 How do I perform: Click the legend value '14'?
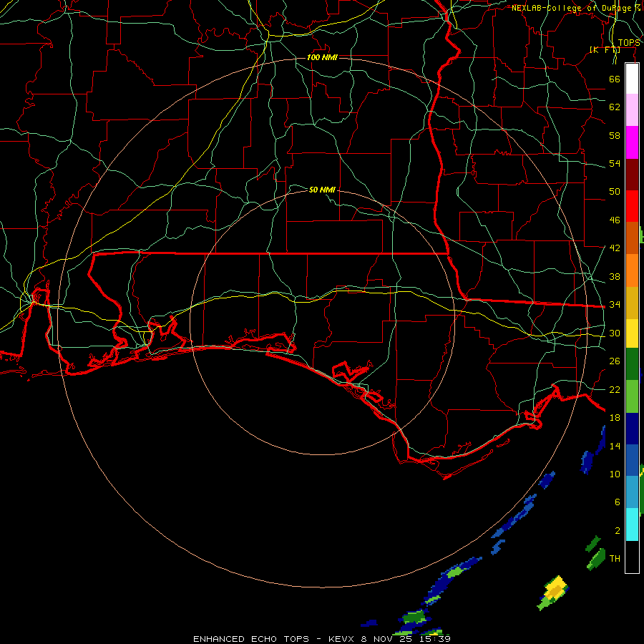point(615,446)
